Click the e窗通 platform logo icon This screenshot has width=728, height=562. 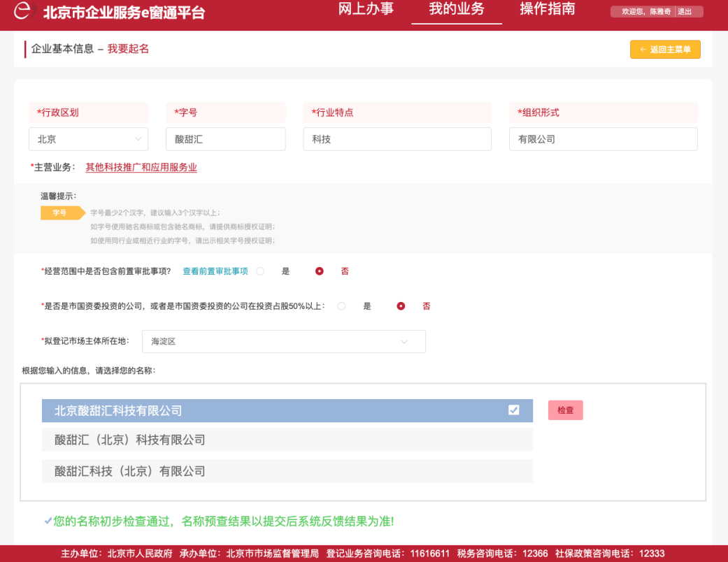23,10
